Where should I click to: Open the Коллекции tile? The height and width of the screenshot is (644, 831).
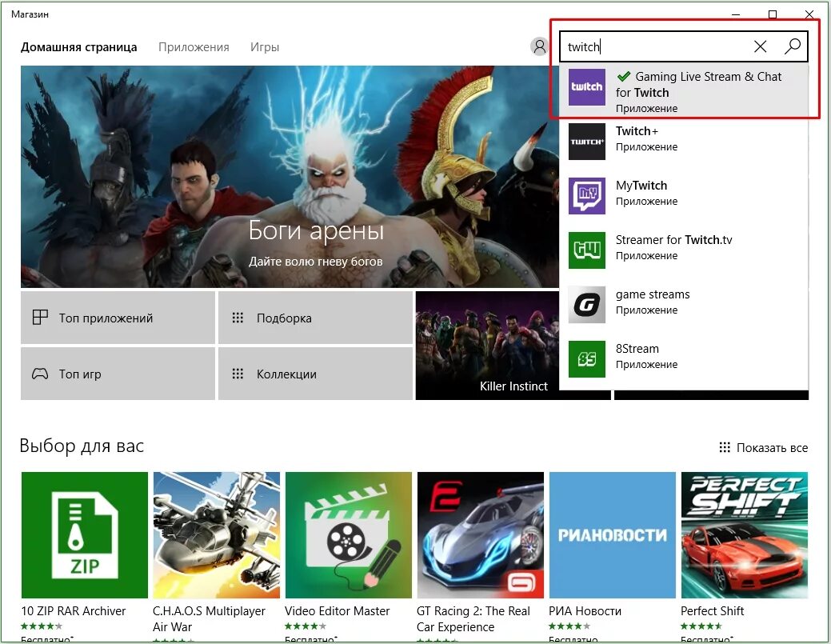coord(315,374)
